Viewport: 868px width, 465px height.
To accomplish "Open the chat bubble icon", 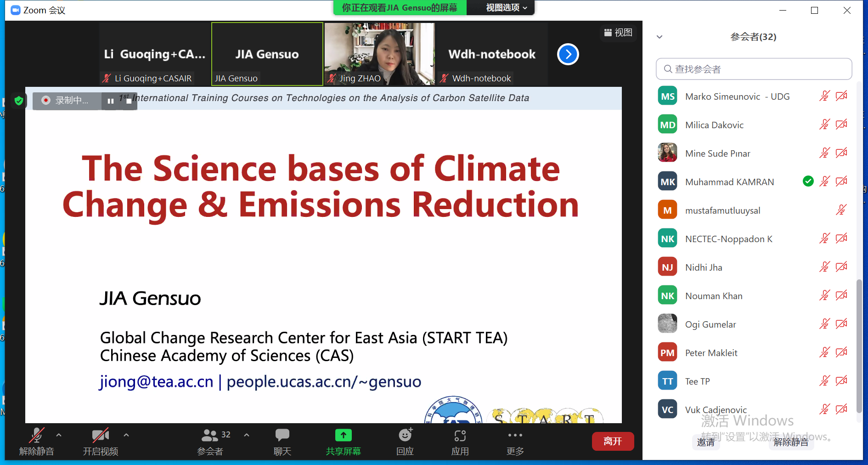I will 282,435.
